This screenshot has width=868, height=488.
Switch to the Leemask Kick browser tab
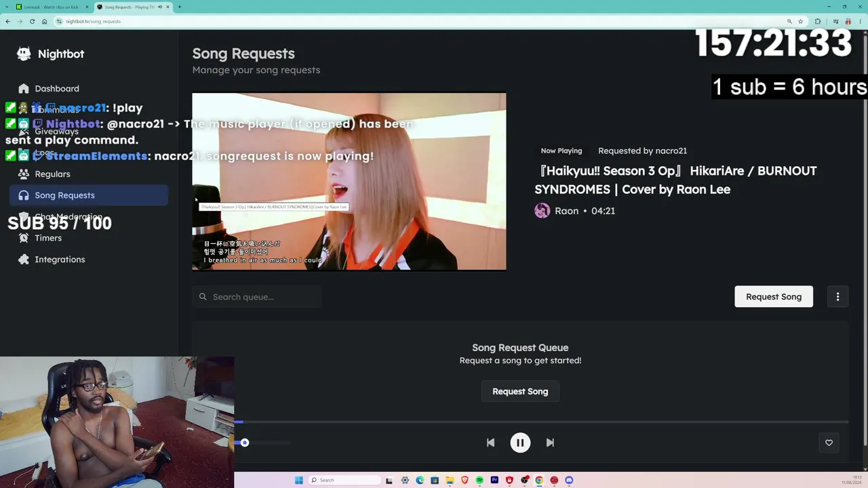[x=51, y=7]
